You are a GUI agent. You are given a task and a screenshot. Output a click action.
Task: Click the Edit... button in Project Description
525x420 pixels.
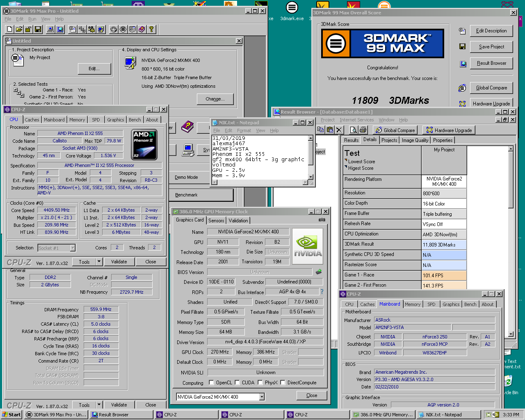click(x=94, y=68)
